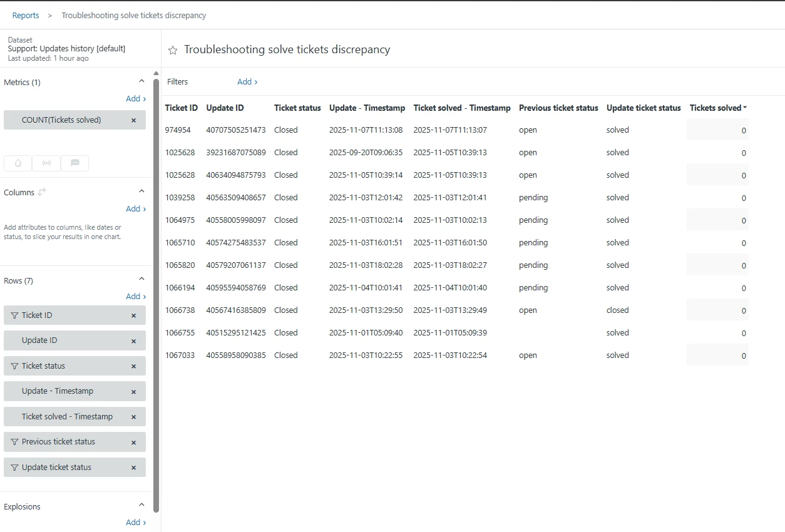
Task: Remove the Ticket status row attribute
Action: 133,366
